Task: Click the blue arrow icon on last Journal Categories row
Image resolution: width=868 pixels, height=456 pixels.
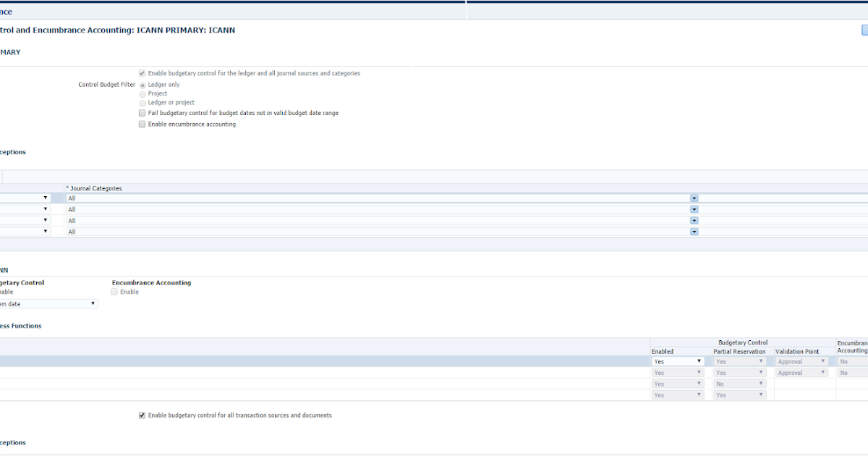Action: click(694, 231)
